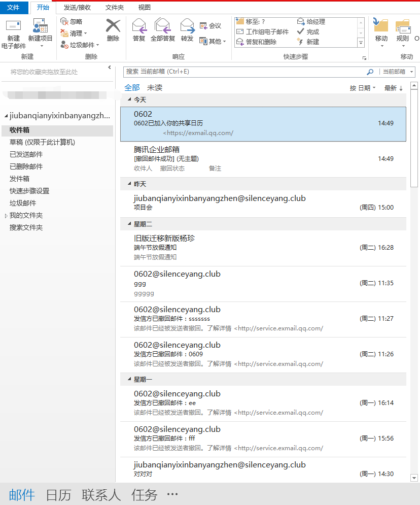Forward mail with 转发 icon

(x=187, y=25)
